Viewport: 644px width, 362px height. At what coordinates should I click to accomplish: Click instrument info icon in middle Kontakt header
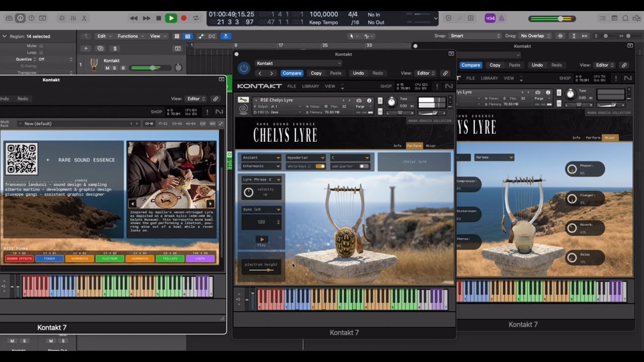(369, 100)
